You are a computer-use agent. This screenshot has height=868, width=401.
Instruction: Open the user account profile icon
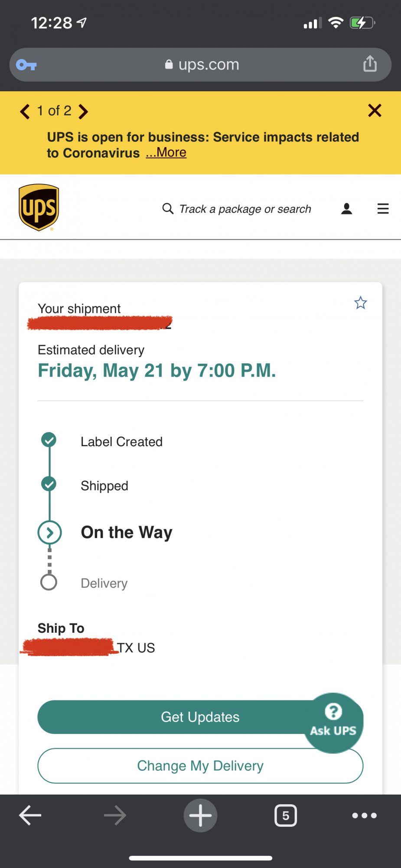346,209
